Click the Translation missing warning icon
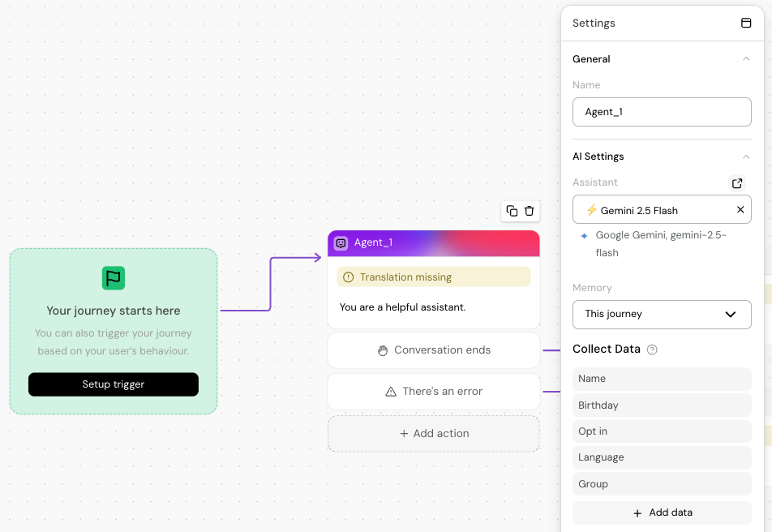 [349, 277]
